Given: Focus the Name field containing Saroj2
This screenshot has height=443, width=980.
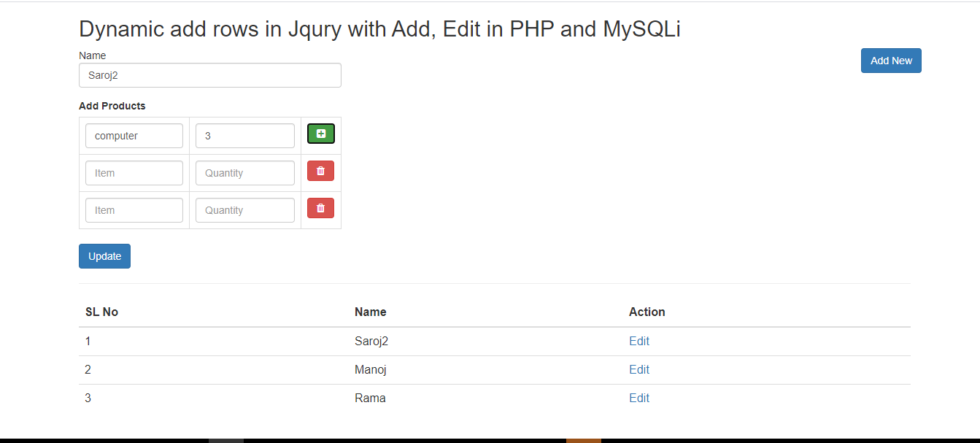Looking at the screenshot, I should 210,75.
